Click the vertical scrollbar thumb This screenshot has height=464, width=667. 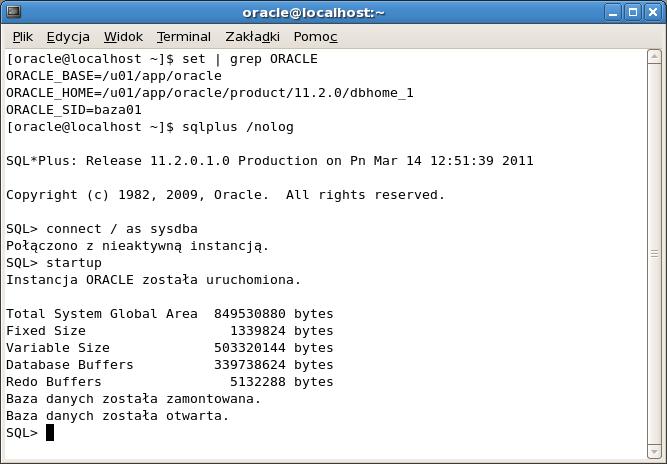click(x=654, y=254)
